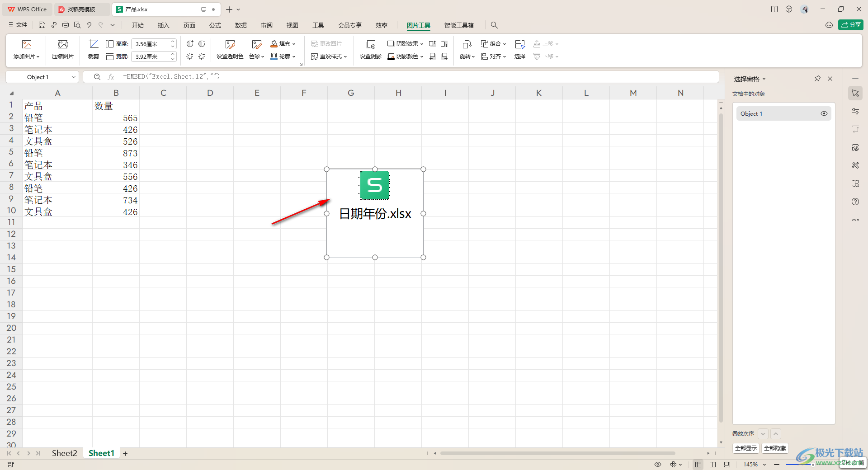Image resolution: width=868 pixels, height=470 pixels.
Task: Click the fx insert function icon
Action: (x=111, y=77)
